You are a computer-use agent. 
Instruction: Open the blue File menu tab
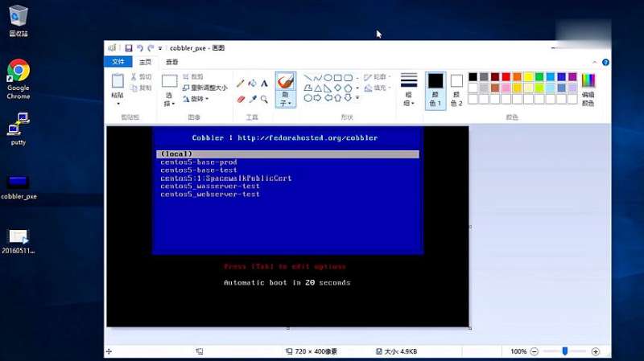118,62
